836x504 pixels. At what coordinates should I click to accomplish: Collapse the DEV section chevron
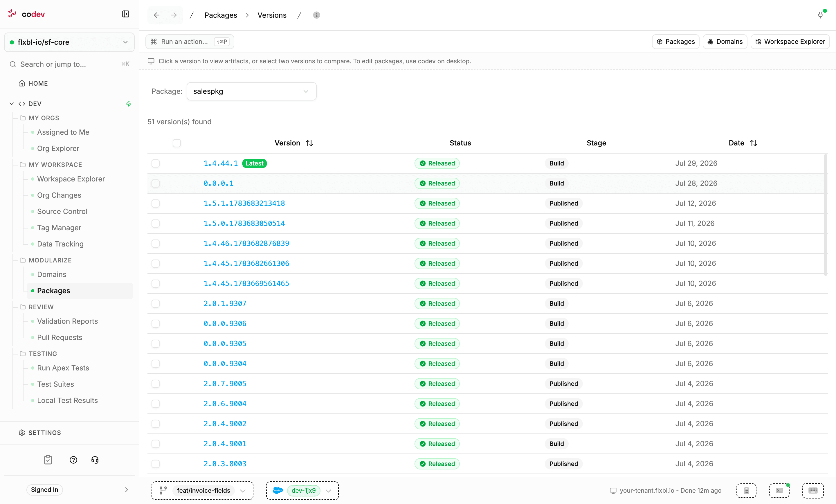(x=12, y=104)
